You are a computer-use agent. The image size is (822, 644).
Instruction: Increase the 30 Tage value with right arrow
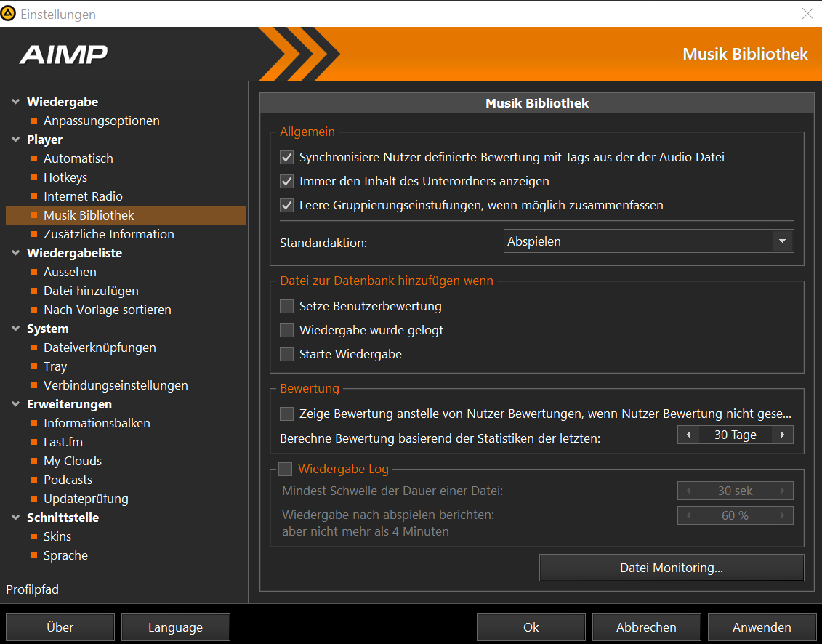click(x=782, y=435)
